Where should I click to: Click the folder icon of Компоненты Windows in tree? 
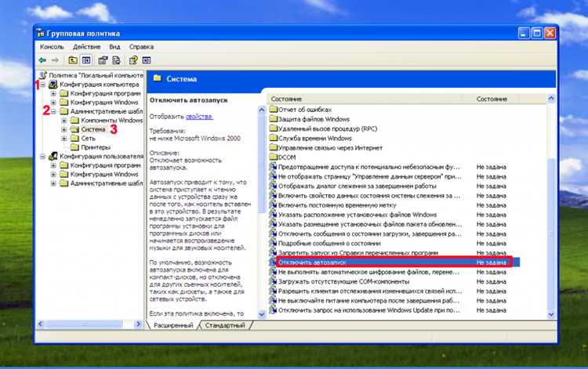pos(75,120)
